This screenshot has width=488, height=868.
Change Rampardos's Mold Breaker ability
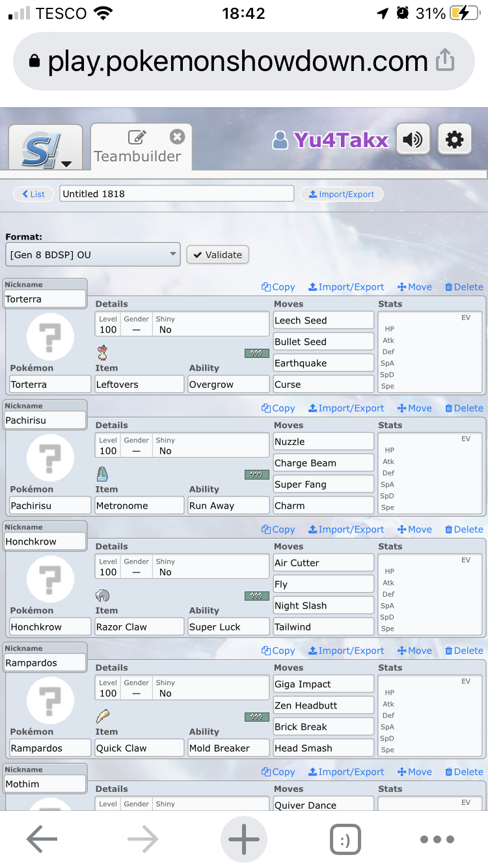pos(228,748)
